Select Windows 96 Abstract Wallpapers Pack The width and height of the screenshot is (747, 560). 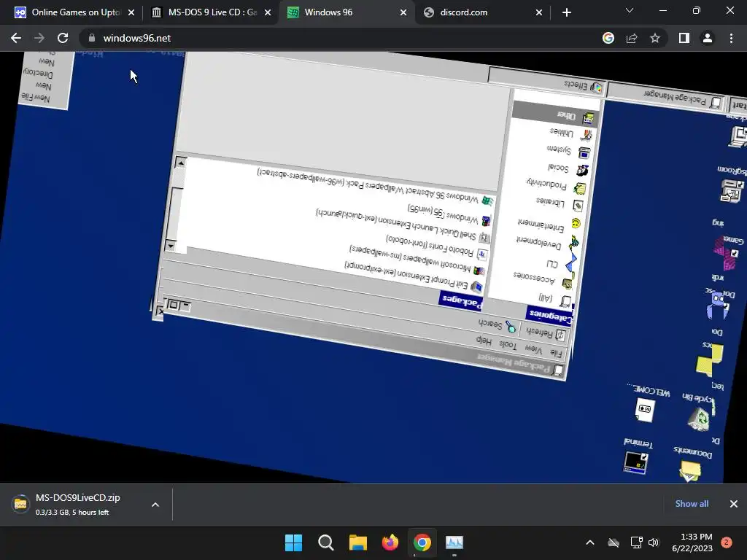(375, 186)
